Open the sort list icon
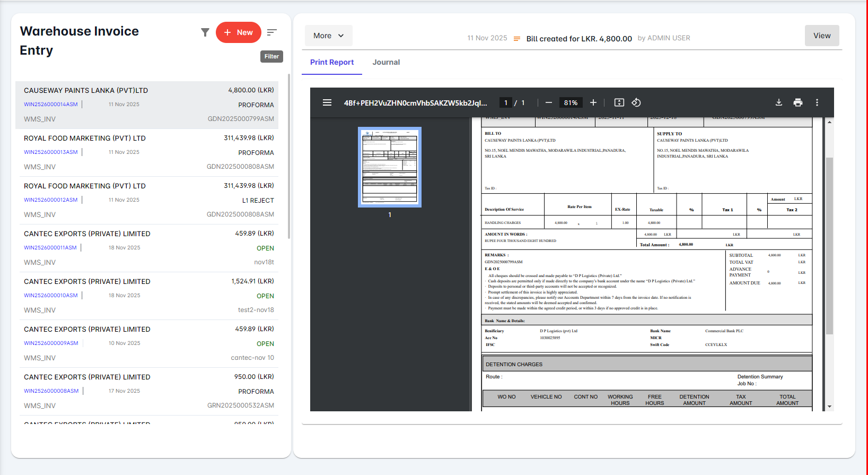 (x=271, y=32)
